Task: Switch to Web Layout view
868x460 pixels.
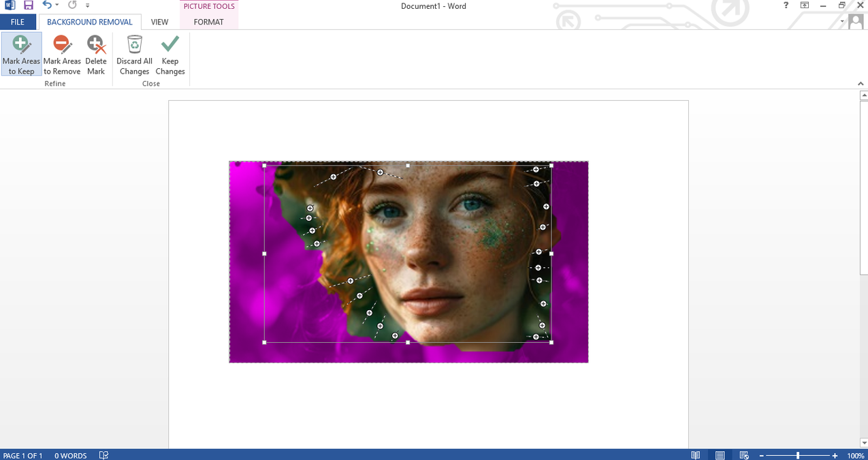Action: coord(744,455)
